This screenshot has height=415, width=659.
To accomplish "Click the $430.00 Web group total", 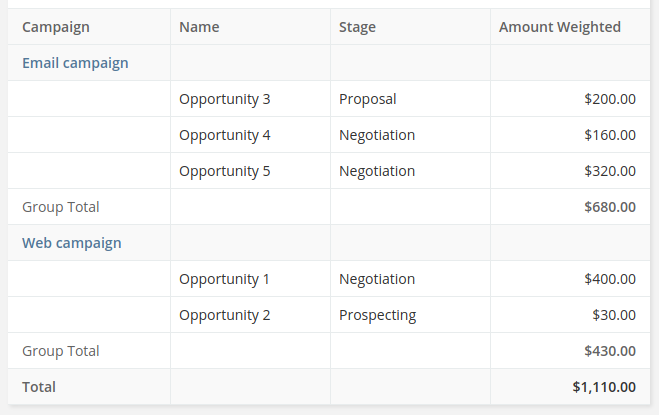I will pyautogui.click(x=610, y=351).
